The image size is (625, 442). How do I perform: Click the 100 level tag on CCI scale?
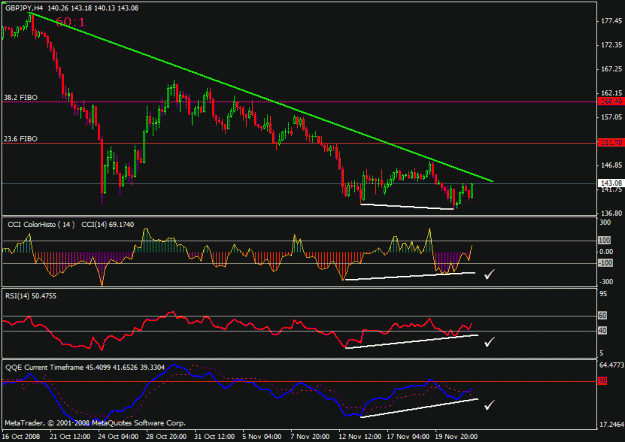604,240
